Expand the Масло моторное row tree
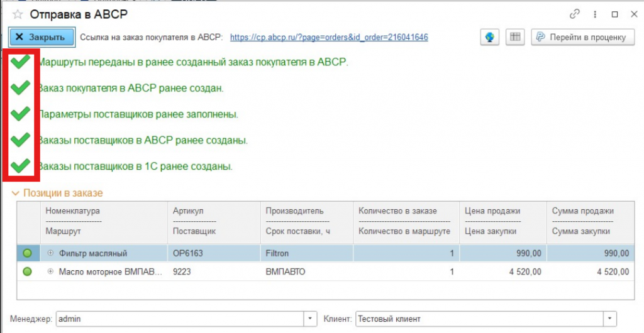The width and height of the screenshot is (644, 333). click(50, 272)
